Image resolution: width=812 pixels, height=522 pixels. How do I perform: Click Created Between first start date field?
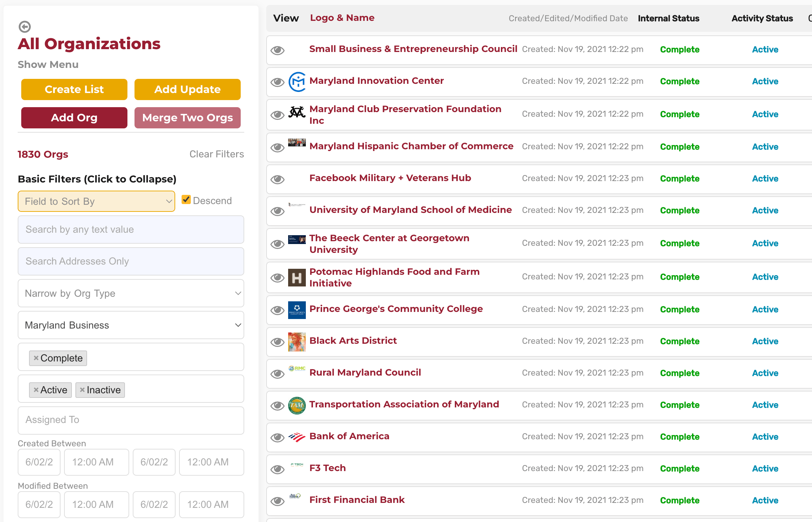click(39, 462)
